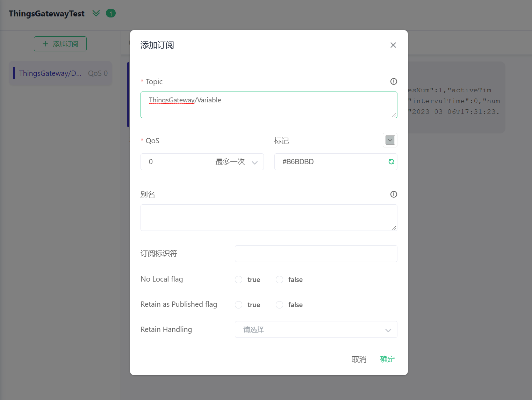Open the Retain Handling dropdown
532x400 pixels.
(316, 329)
